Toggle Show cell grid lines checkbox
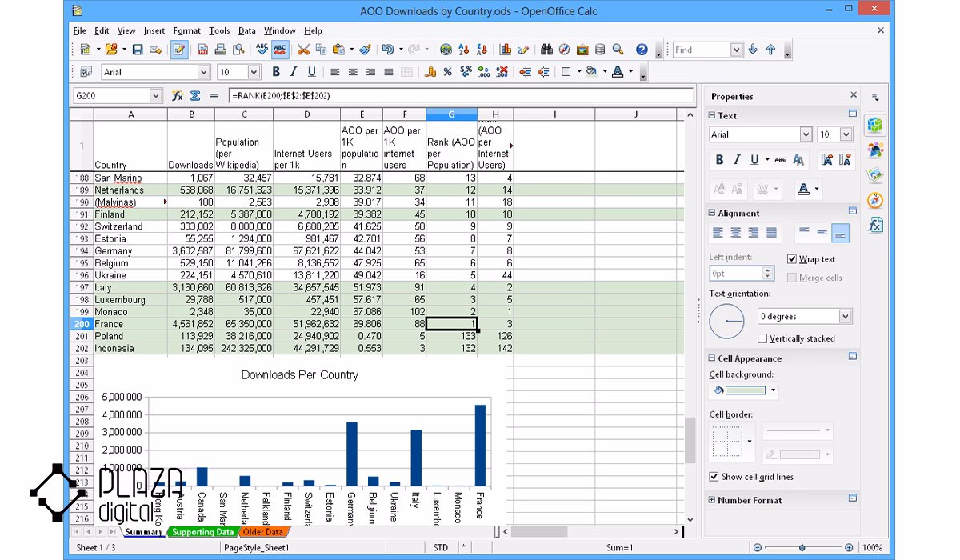 (x=714, y=477)
